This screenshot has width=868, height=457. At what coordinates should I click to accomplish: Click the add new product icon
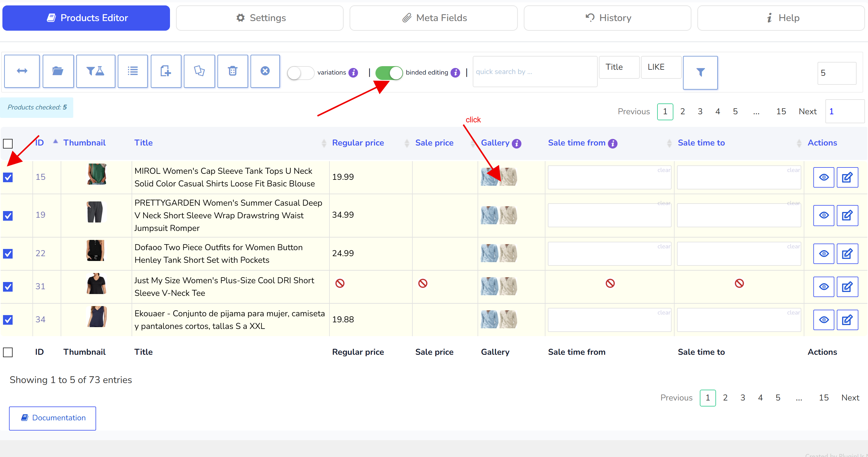click(166, 71)
